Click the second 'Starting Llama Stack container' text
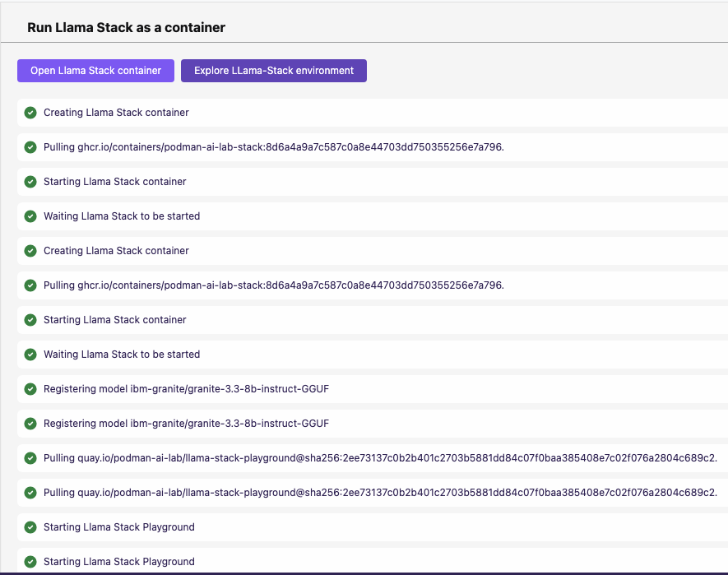The image size is (728, 575). click(115, 320)
